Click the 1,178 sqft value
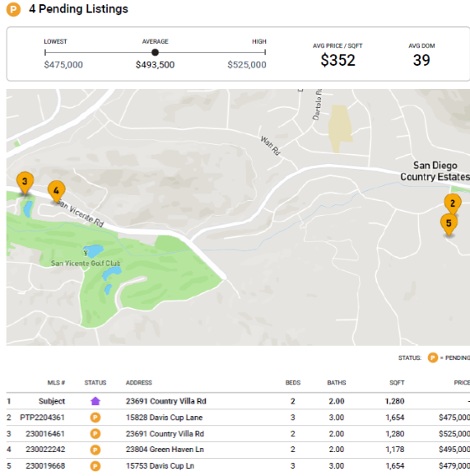This screenshot has height=476, width=470. (x=395, y=450)
